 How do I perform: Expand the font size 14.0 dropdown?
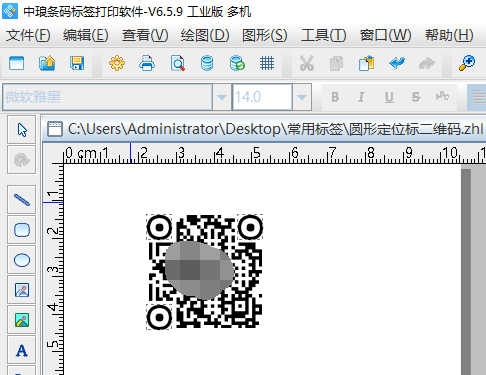pyautogui.click(x=302, y=97)
